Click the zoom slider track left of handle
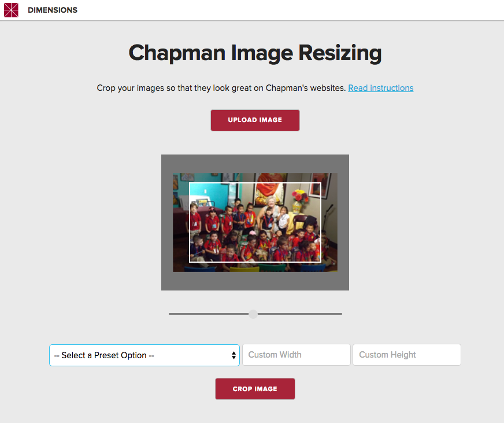 point(209,314)
